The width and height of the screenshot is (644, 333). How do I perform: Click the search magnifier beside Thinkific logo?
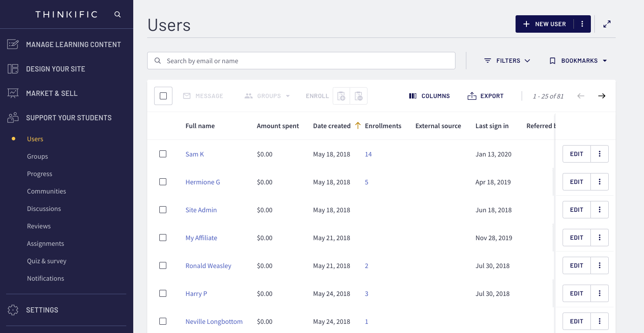click(118, 14)
